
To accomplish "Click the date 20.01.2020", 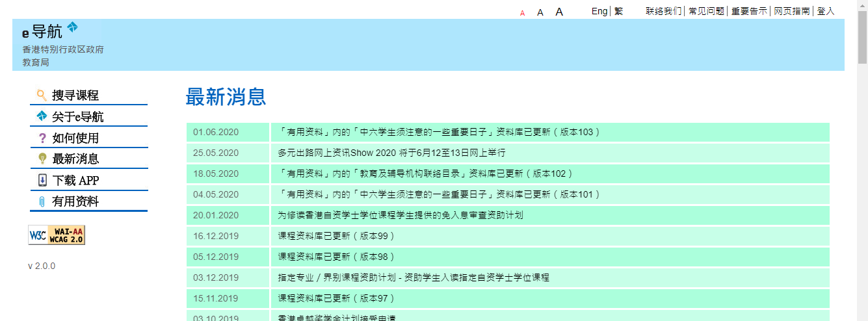I will [x=216, y=215].
